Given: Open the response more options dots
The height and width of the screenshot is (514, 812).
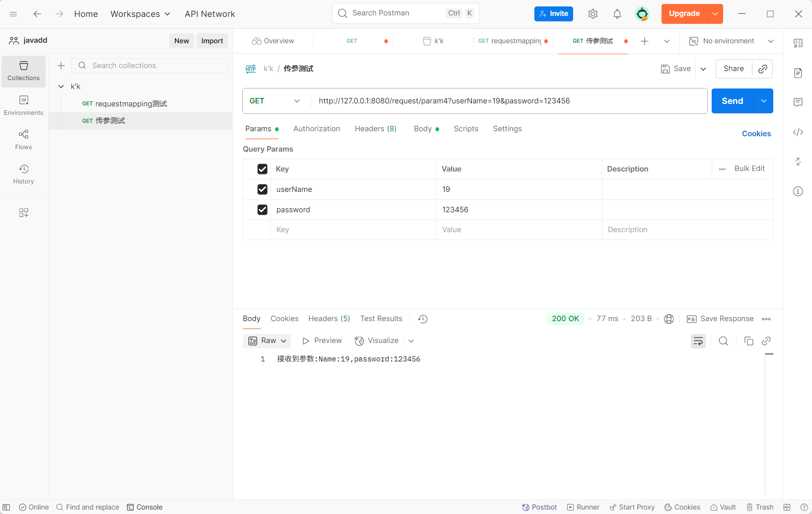Looking at the screenshot, I should pyautogui.click(x=766, y=319).
